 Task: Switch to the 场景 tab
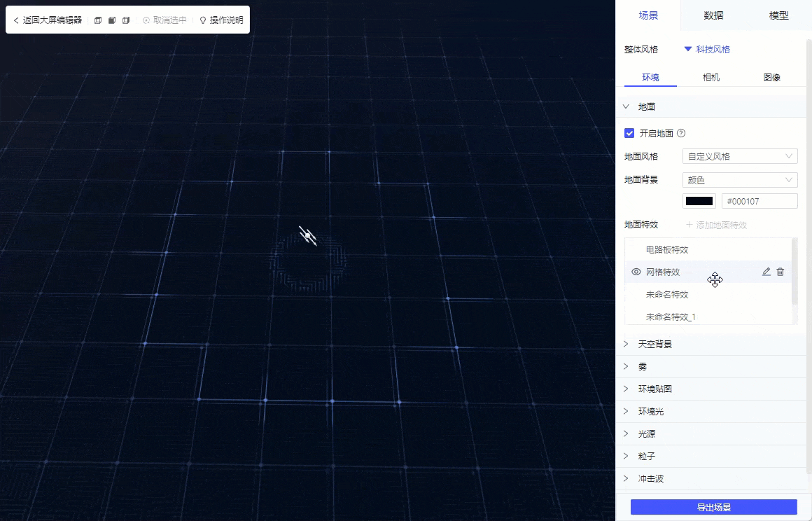click(x=648, y=15)
